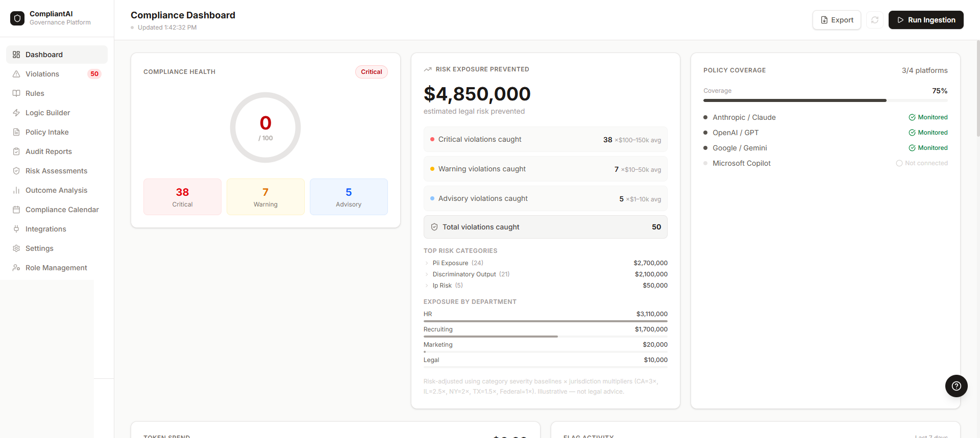The image size is (980, 438).
Task: Click the policy Coverage 75% progress bar
Action: coord(825,100)
